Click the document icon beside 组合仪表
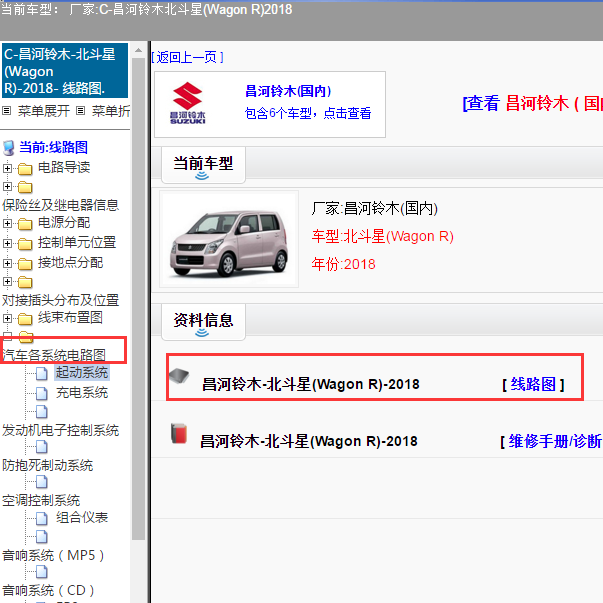Image resolution: width=603 pixels, height=603 pixels. coord(42,518)
